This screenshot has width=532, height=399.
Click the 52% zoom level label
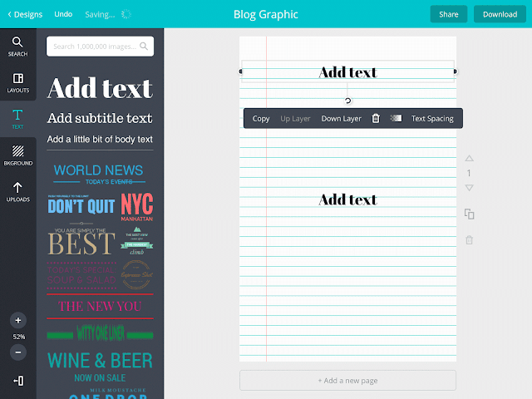coord(18,337)
